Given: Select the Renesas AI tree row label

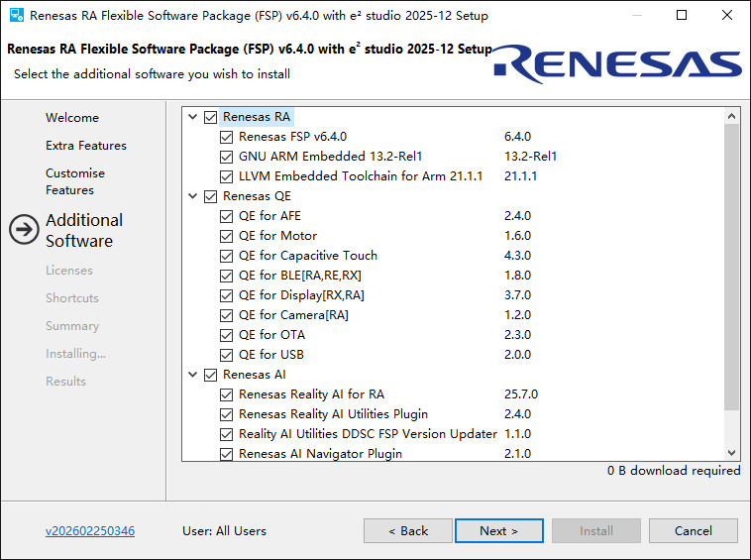Looking at the screenshot, I should 255,375.
